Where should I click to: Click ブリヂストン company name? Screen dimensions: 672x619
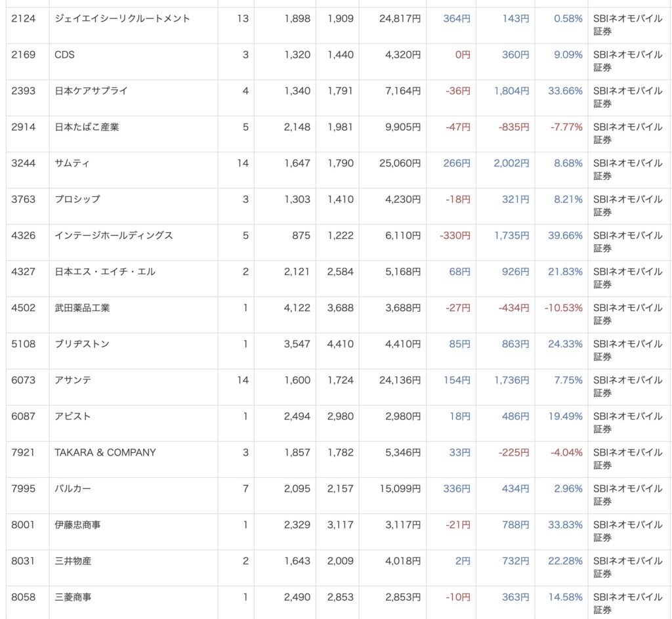(x=82, y=344)
